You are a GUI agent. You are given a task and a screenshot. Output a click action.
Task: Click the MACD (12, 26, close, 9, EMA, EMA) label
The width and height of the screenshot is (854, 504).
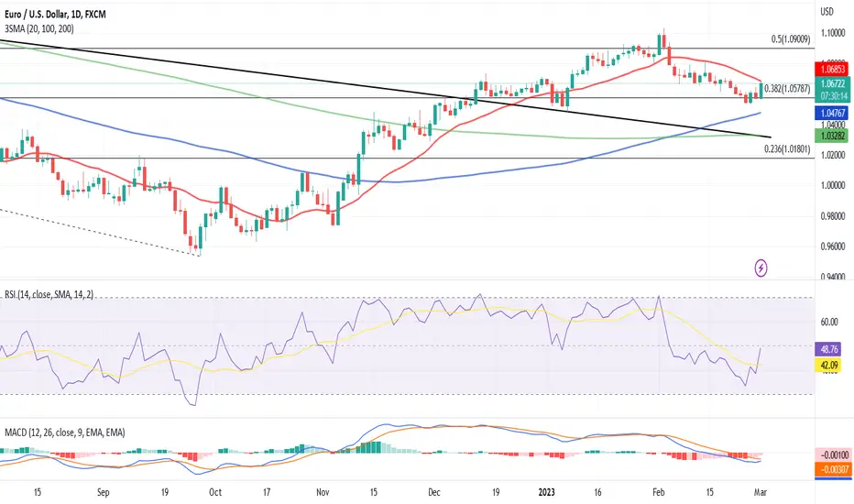click(x=65, y=433)
